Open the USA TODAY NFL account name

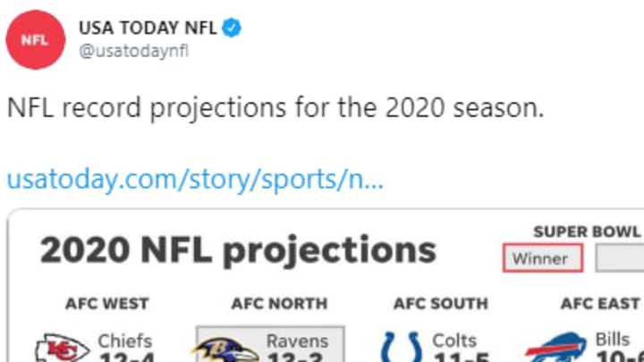coord(148,28)
